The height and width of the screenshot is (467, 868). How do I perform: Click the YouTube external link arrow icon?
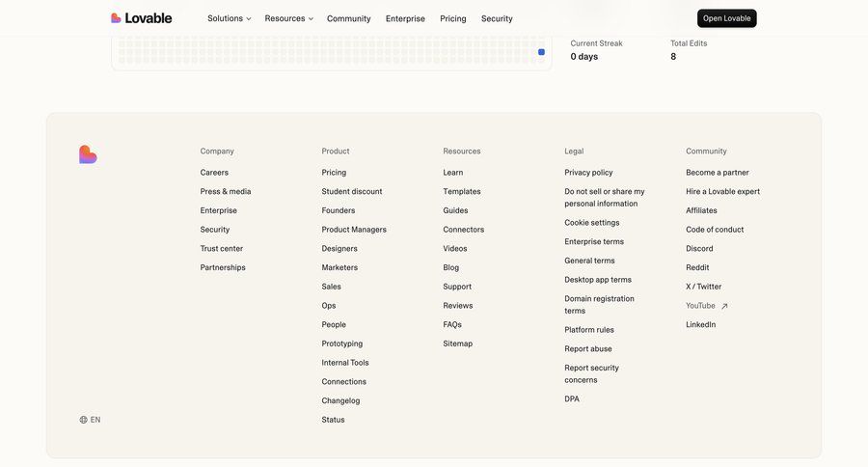(x=724, y=306)
